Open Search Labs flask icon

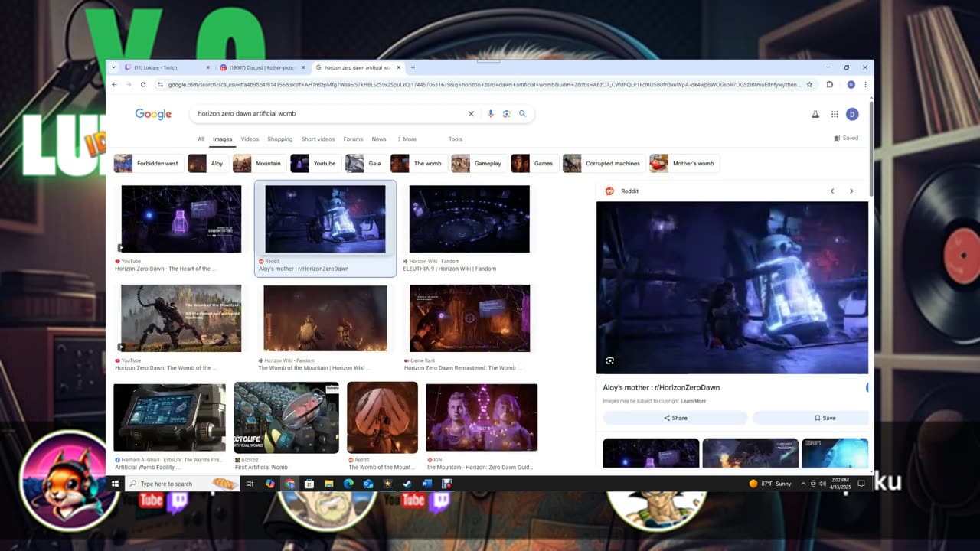[815, 114]
